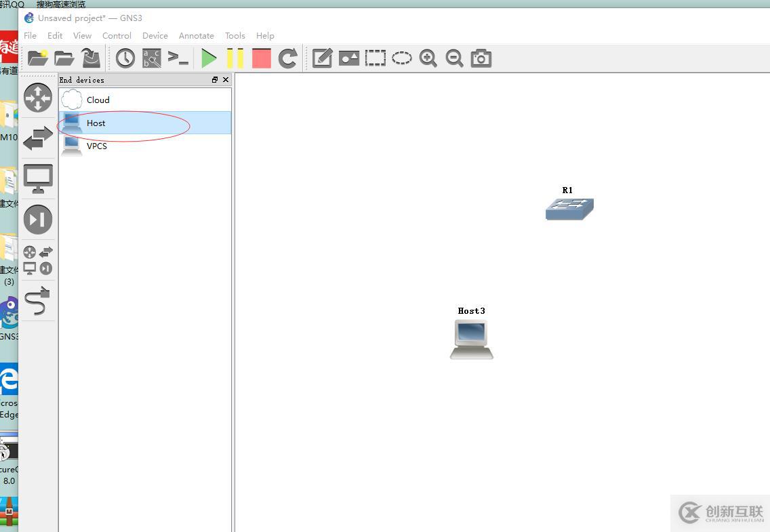770x532 pixels.
Task: Click the Open project folder icon
Action: (x=64, y=58)
